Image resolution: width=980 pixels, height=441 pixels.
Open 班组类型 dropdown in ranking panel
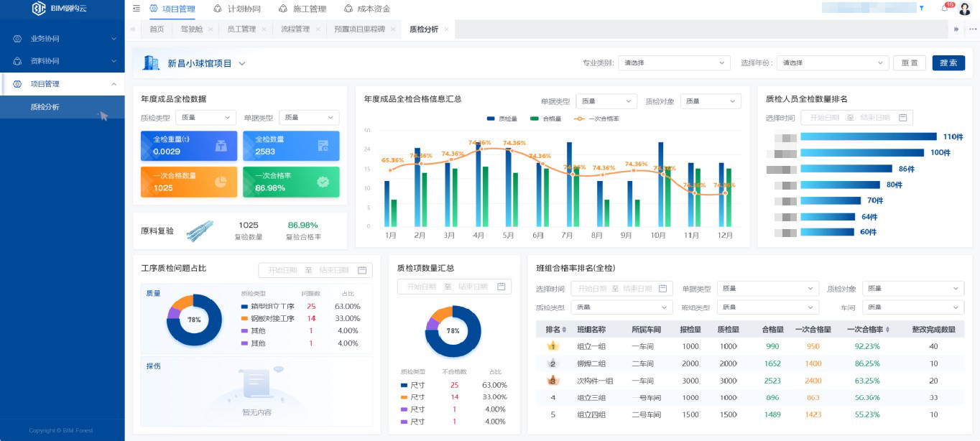(768, 307)
